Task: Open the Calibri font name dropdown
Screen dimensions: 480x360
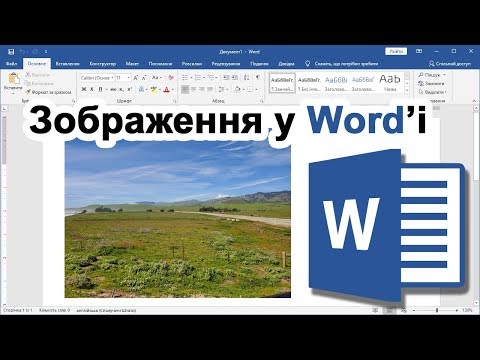Action: 112,78
